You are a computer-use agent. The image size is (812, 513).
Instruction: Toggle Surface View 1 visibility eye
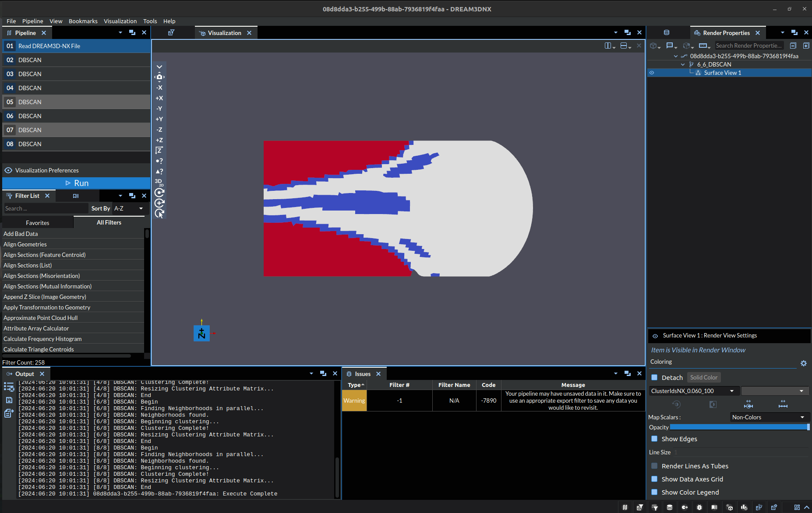tap(652, 73)
